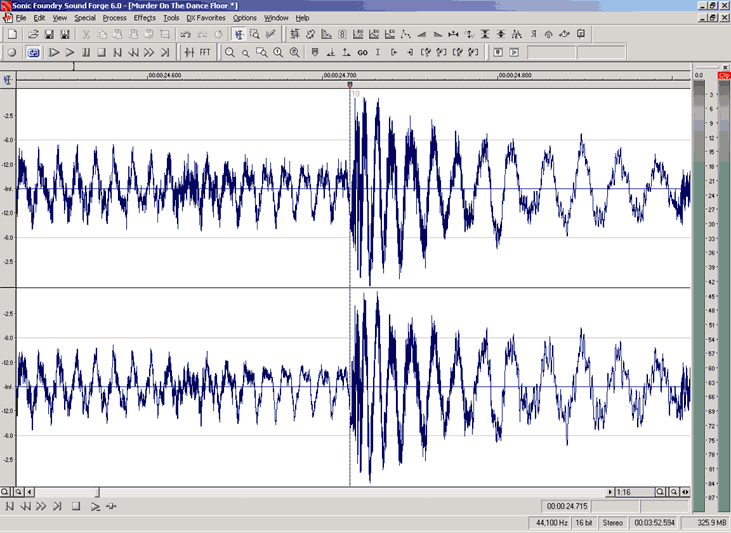The height and width of the screenshot is (533, 731).
Task: Click Go to Start in bottom transport
Action: [10, 506]
